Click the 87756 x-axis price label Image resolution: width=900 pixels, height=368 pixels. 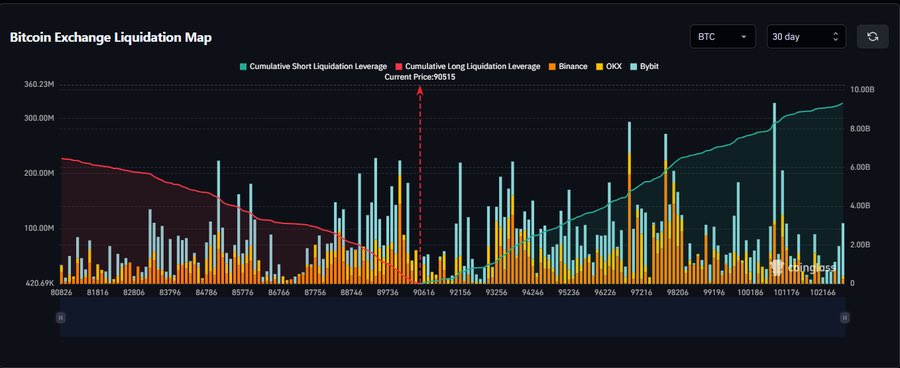315,292
